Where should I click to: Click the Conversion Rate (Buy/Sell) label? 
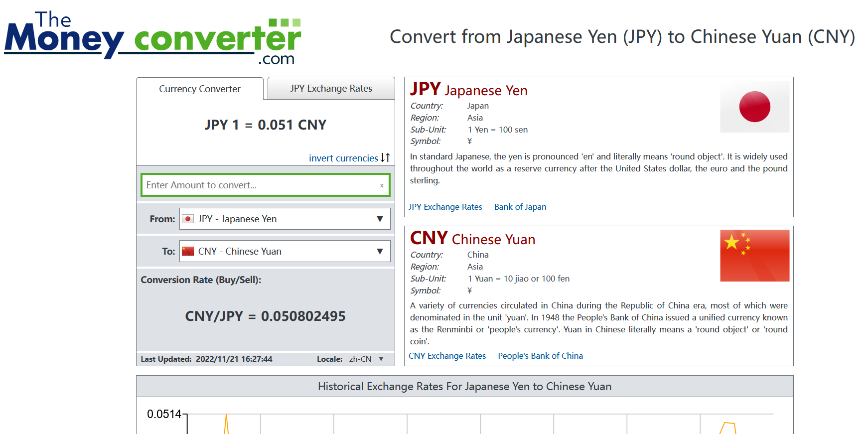click(x=201, y=280)
